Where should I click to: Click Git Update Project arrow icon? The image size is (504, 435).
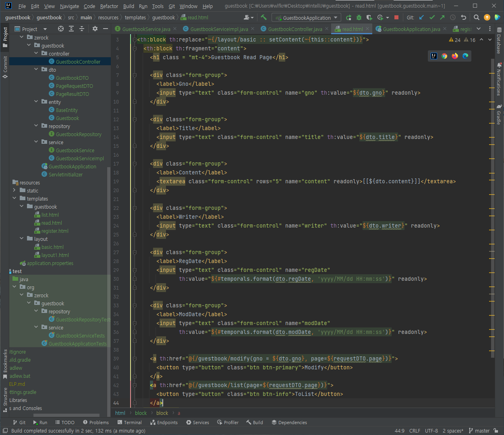click(x=421, y=17)
